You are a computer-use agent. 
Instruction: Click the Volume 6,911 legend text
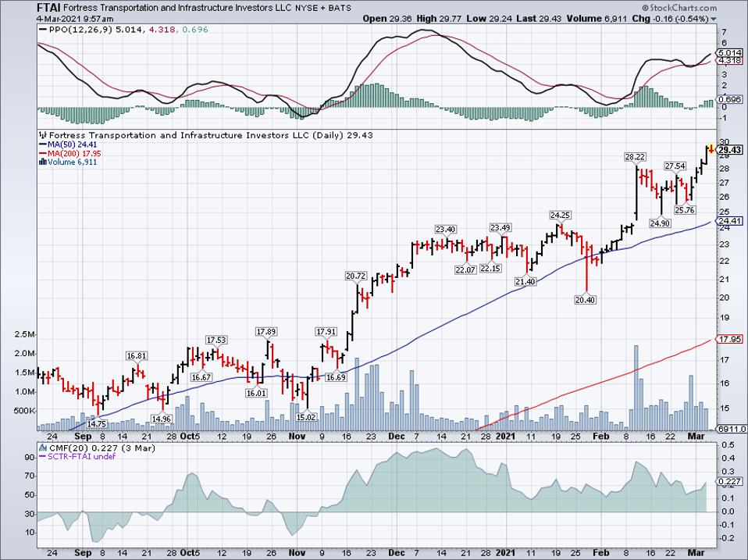(72, 162)
